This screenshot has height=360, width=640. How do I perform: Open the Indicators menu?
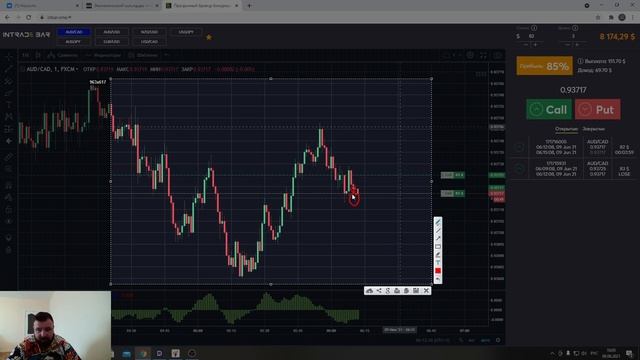[103, 55]
